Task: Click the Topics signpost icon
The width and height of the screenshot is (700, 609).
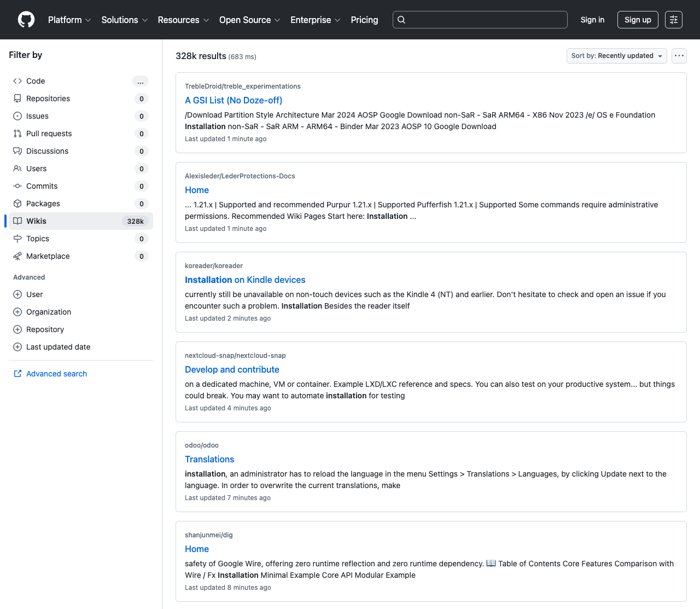Action: pyautogui.click(x=17, y=239)
